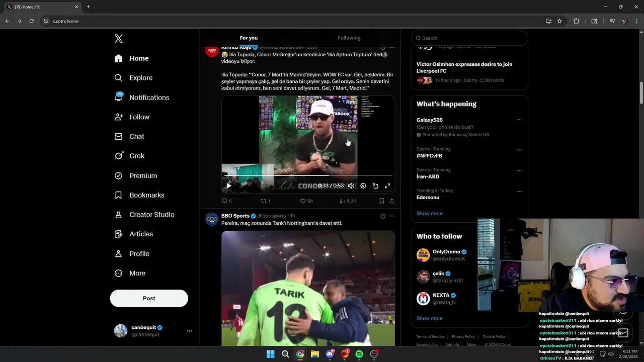Open the More menu in sidebar

click(x=130, y=274)
